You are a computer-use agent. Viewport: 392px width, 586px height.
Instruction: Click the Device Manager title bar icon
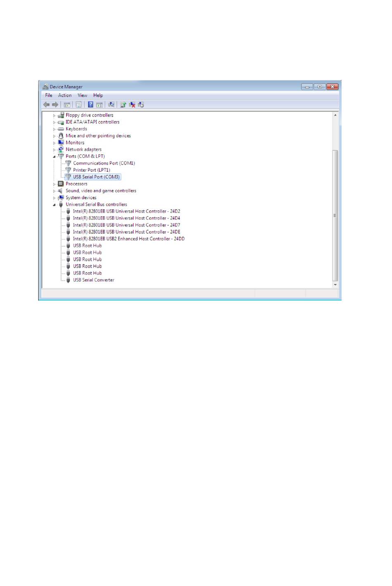pos(45,87)
